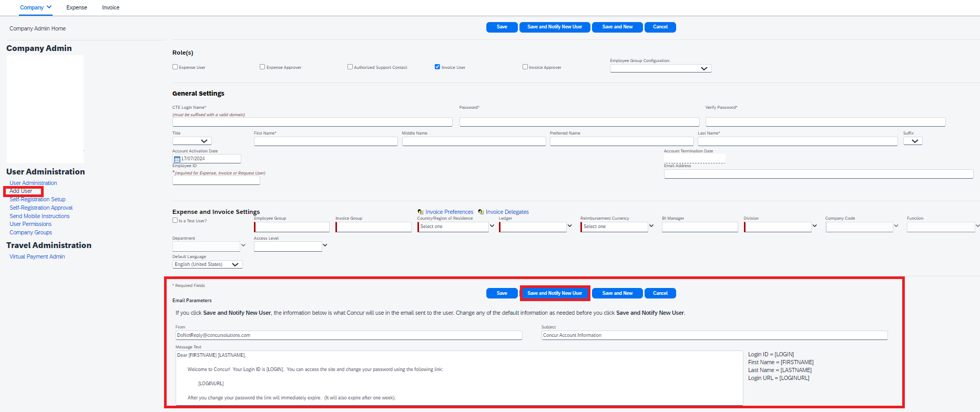This screenshot has width=980, height=412.
Task: Focus the CTE Login Name field
Action: pyautogui.click(x=312, y=122)
